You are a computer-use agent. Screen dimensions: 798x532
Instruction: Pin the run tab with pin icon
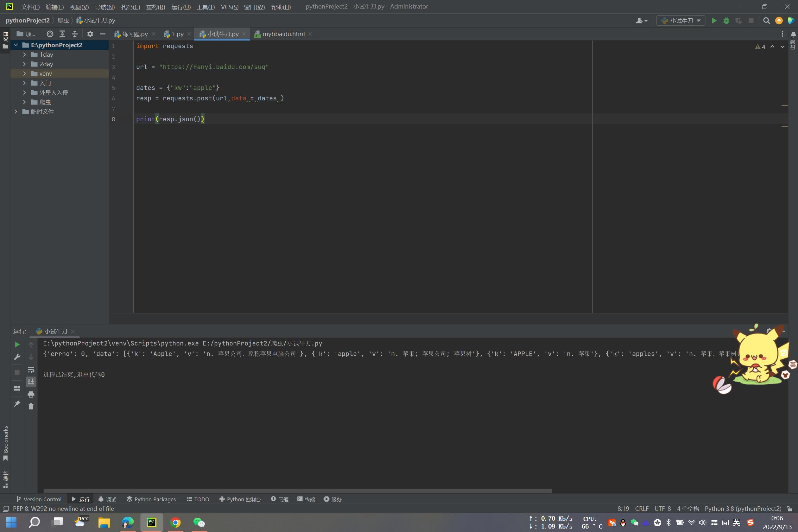17,404
